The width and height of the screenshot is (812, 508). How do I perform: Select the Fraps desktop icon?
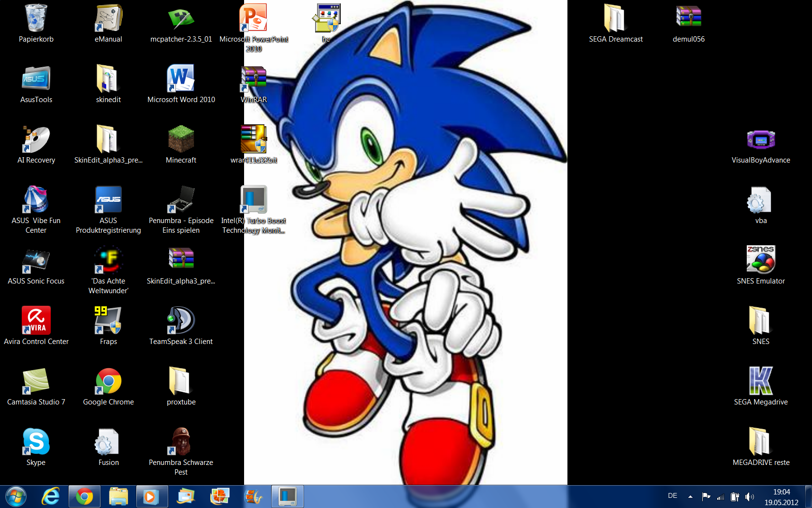coord(108,321)
